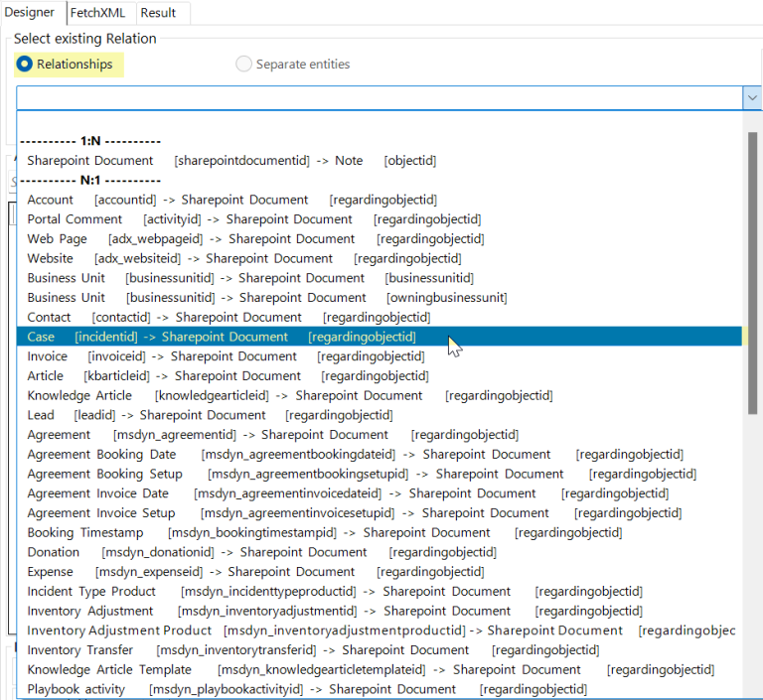The width and height of the screenshot is (763, 700).
Task: Select Agreement [msdyn_agreementid] relation
Action: coord(380,435)
